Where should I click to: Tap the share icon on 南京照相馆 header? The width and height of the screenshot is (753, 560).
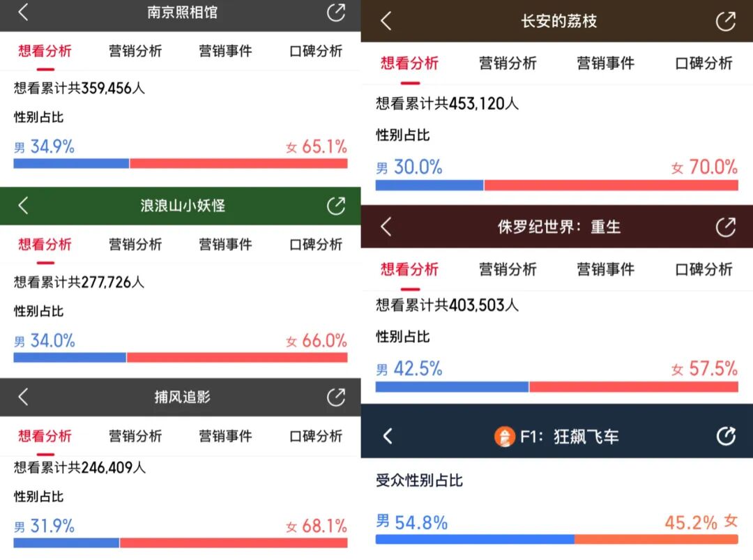coord(336,13)
